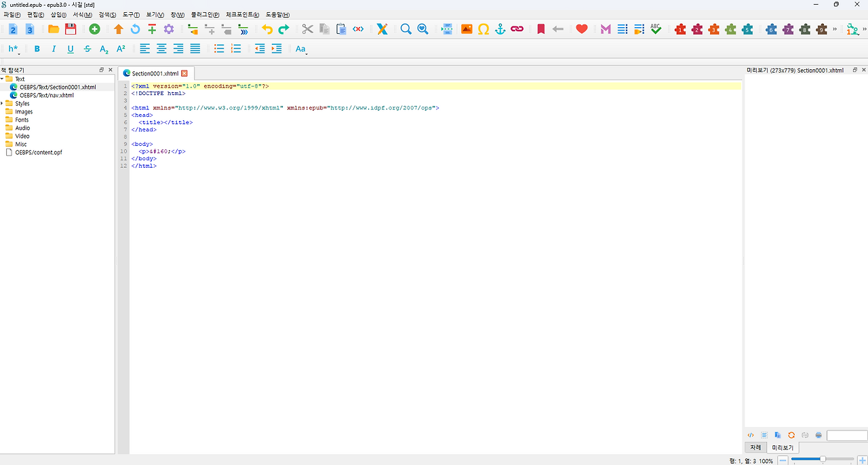Toggle superscript formatting

tap(121, 49)
